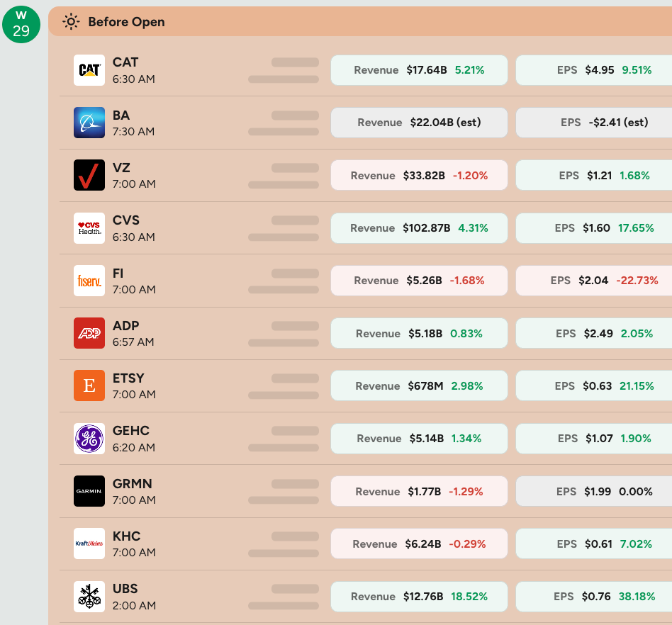Open the GRMN ticker symbol
672x625 pixels.
point(132,484)
